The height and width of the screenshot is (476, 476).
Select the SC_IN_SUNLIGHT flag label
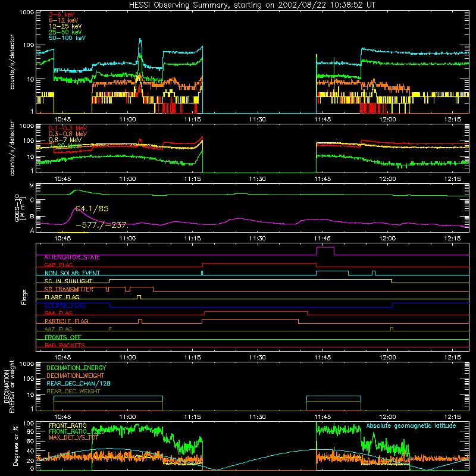[x=68, y=281]
